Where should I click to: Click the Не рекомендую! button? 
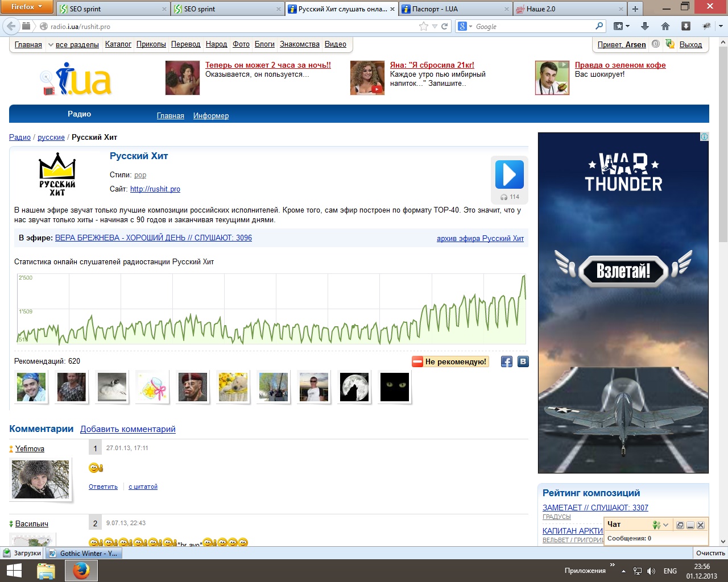(450, 361)
